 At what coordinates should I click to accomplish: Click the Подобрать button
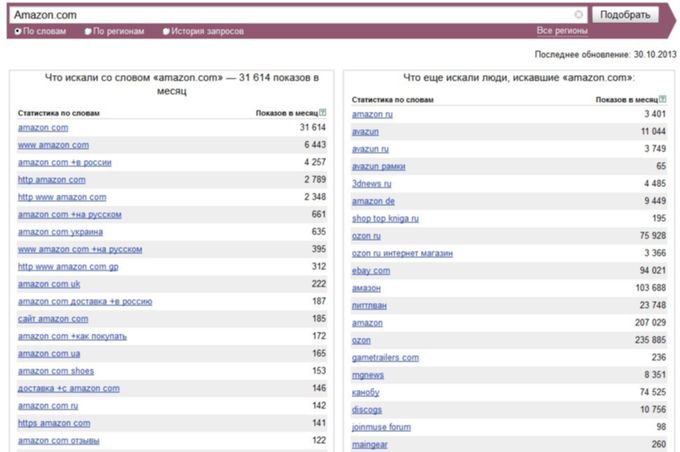(x=625, y=15)
